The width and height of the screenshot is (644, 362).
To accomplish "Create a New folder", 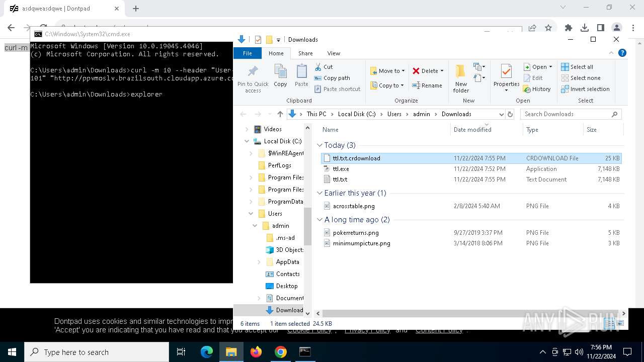I will [461, 78].
